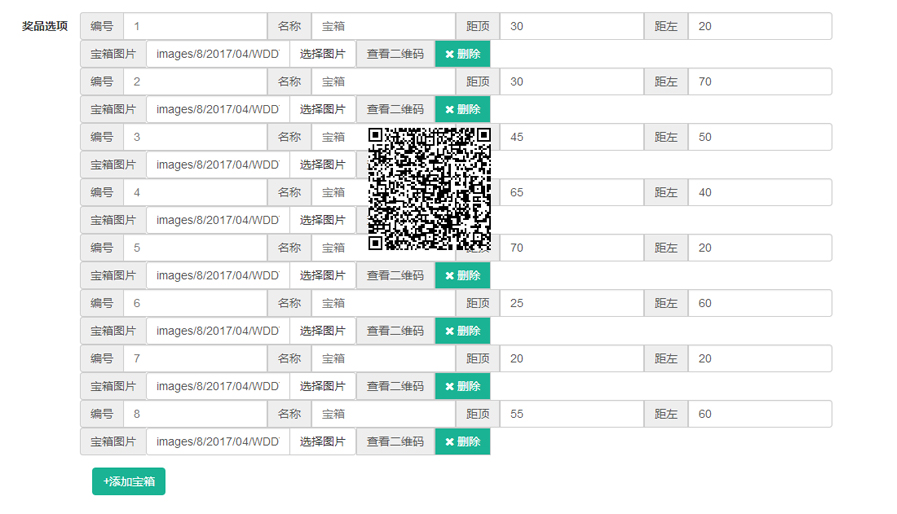Image resolution: width=897 pixels, height=514 pixels.
Task: Delete treasure box number 8
Action: click(x=462, y=441)
